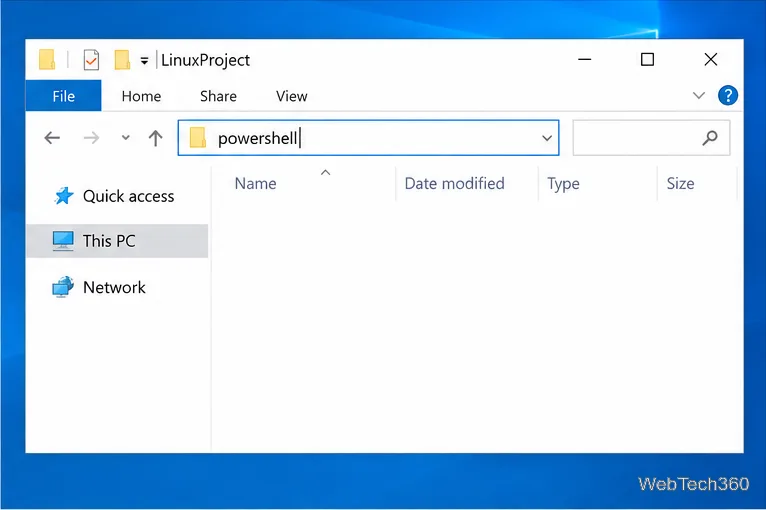Click the address bar containing powershell
The width and height of the screenshot is (766, 510).
click(x=368, y=138)
